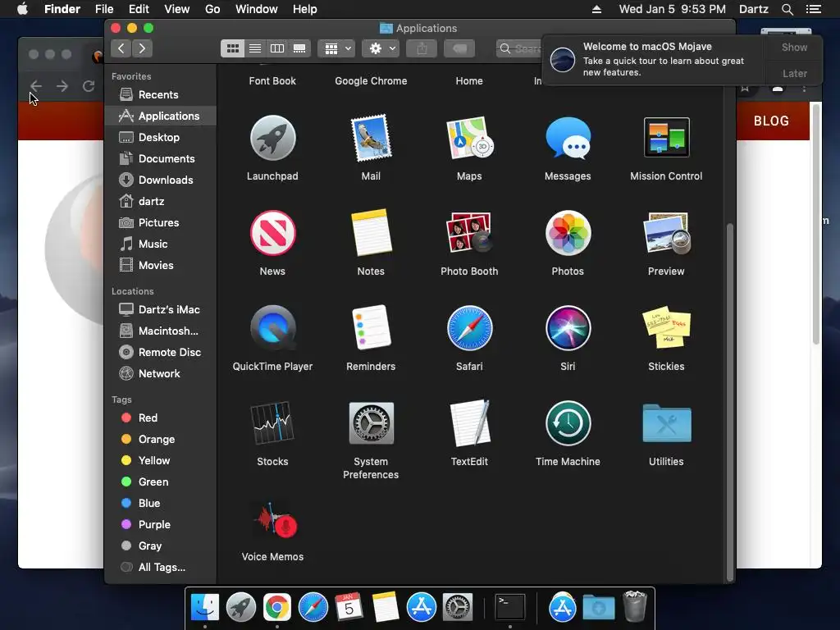Open the Photo Booth app icon

469,233
